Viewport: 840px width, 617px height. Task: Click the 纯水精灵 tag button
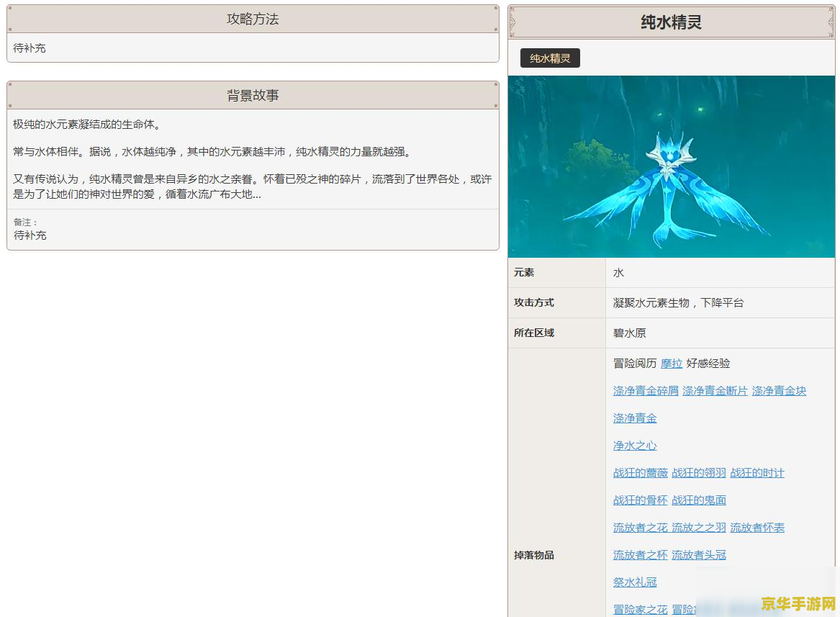click(549, 58)
